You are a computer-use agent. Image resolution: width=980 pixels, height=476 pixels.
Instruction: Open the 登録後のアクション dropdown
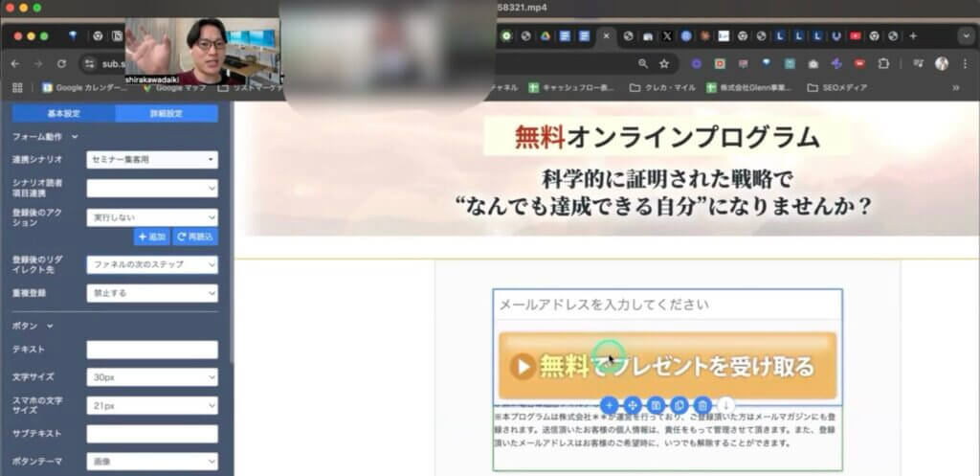point(152,217)
